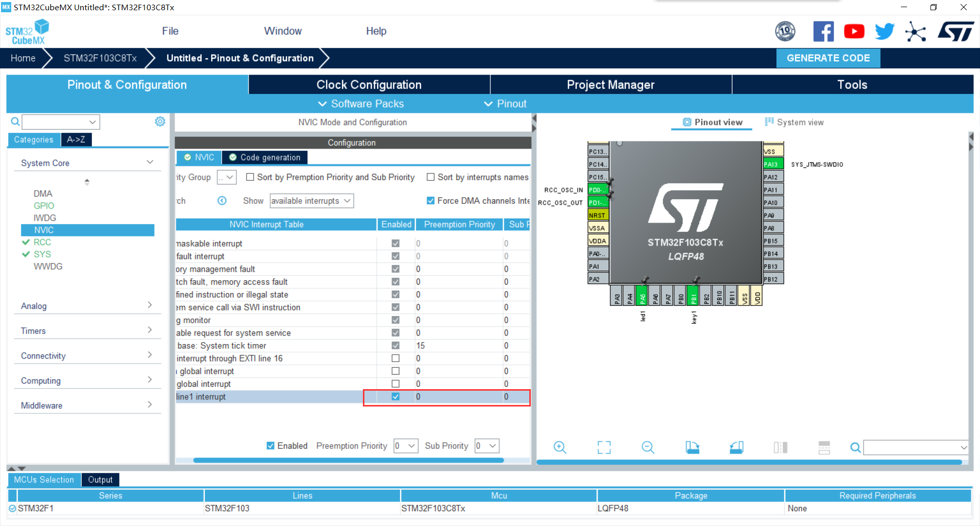Uncheck Force DMA channels Interrupts

point(431,201)
